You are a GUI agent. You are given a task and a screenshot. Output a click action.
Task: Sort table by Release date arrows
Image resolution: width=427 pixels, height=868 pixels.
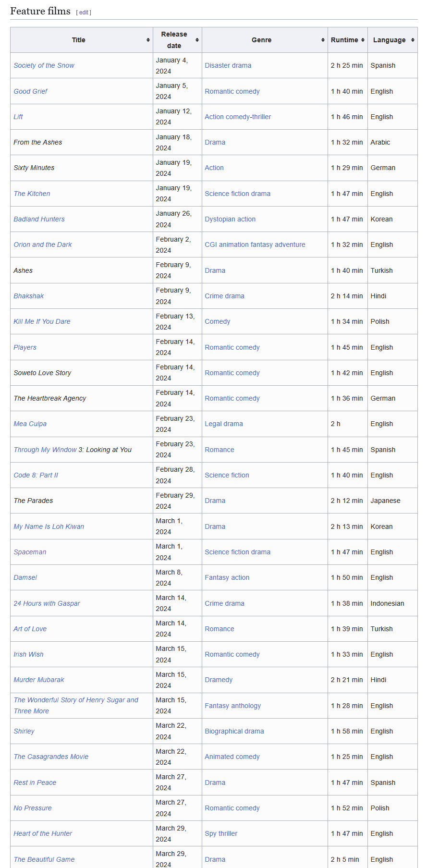197,40
